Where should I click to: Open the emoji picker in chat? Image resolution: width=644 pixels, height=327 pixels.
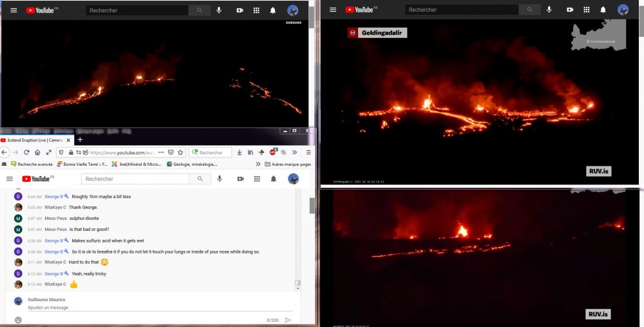18,320
